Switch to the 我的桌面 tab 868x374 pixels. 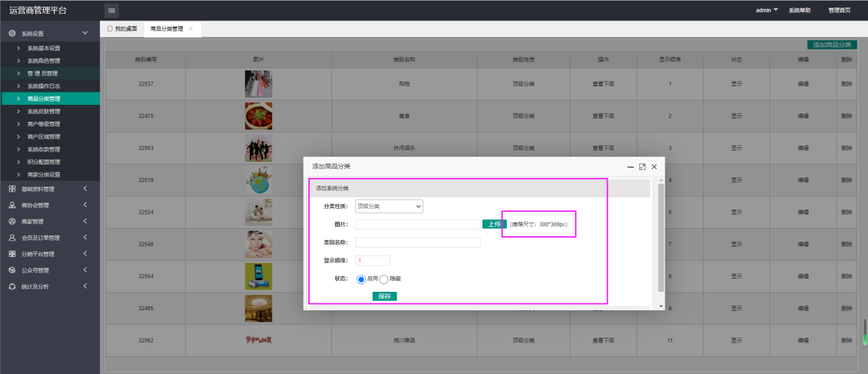(122, 29)
